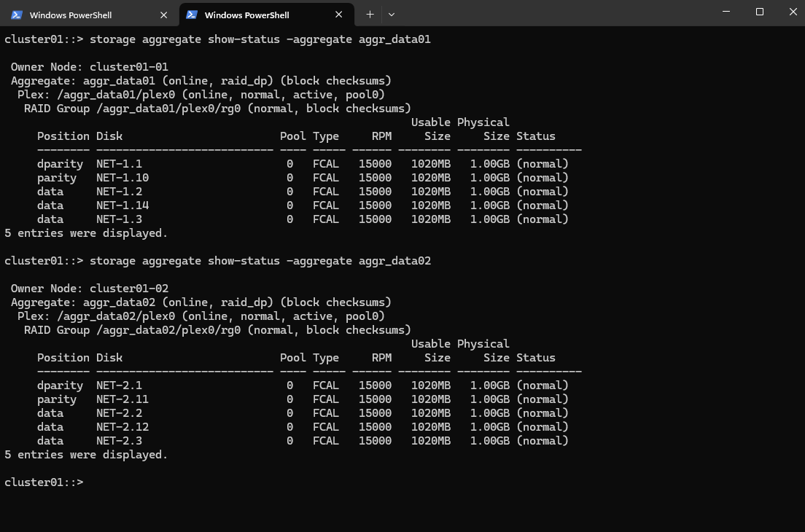Click the Plex: /aggr_data02/plex0 line
Image resolution: width=805 pixels, height=532 pixels.
(201, 316)
